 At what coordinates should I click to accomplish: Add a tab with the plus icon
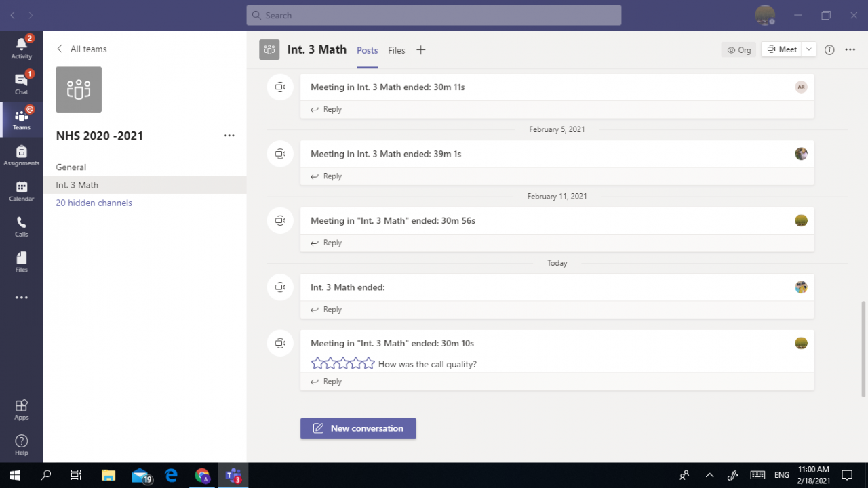[420, 50]
